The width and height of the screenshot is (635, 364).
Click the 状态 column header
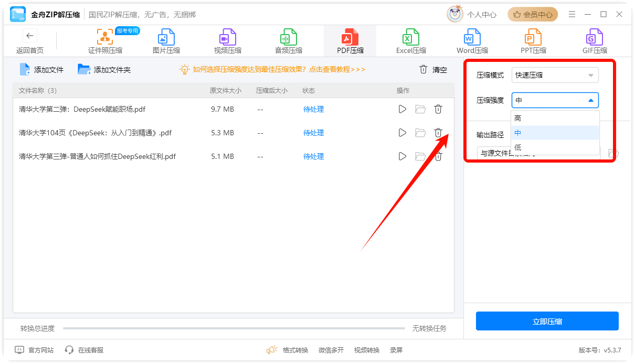(x=309, y=90)
